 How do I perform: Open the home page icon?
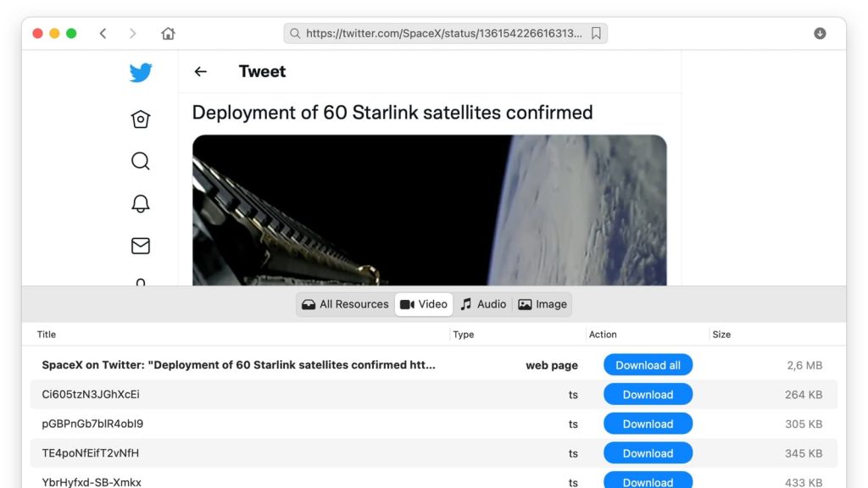pyautogui.click(x=169, y=34)
